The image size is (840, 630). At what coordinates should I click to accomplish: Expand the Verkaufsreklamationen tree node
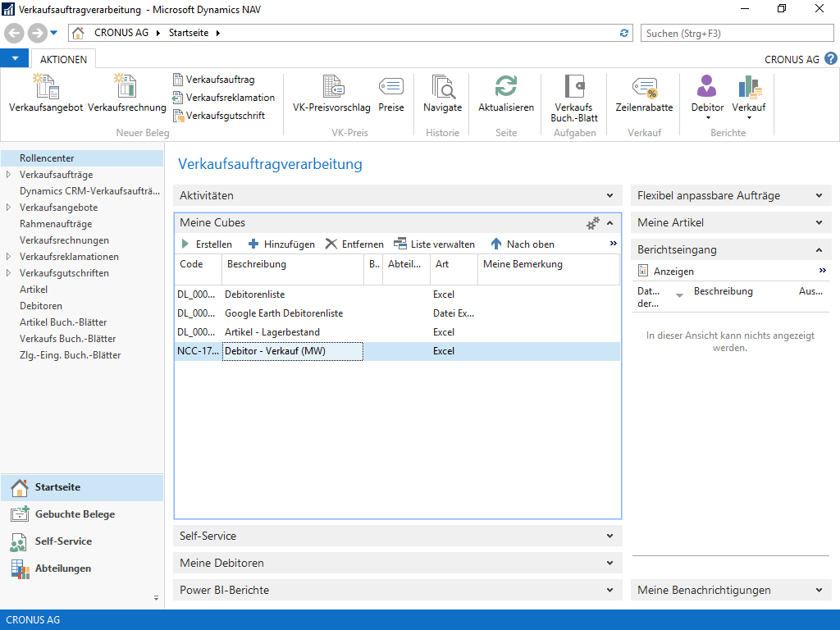[8, 257]
